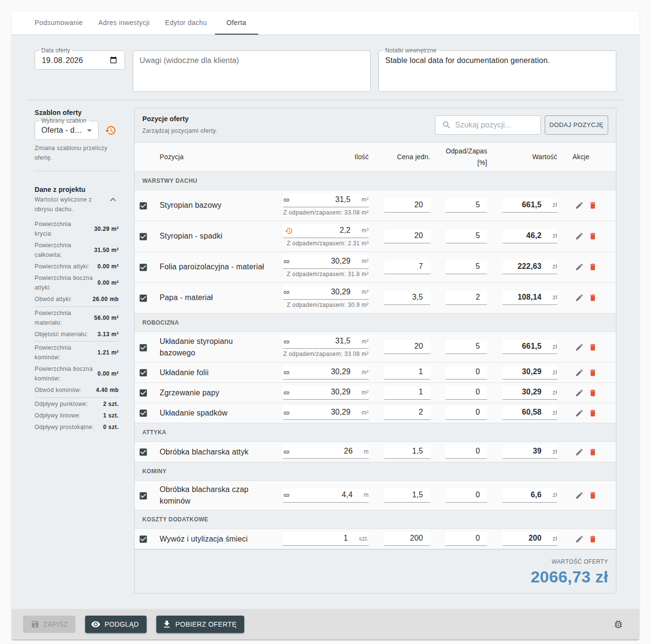Edit the Wywóz i utylizacja śmieci row
651x644 pixels.
pyautogui.click(x=579, y=539)
